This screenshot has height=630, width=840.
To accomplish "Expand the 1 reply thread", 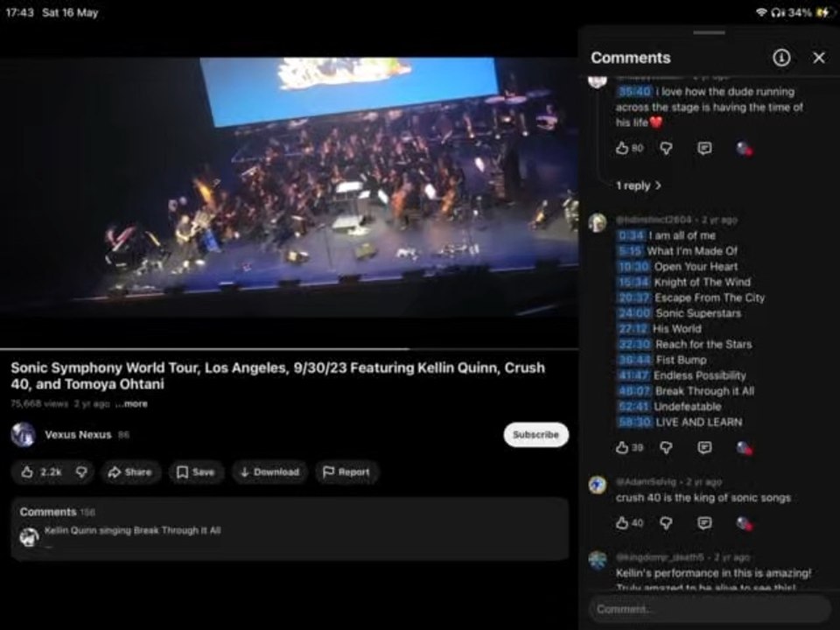I will coord(639,185).
